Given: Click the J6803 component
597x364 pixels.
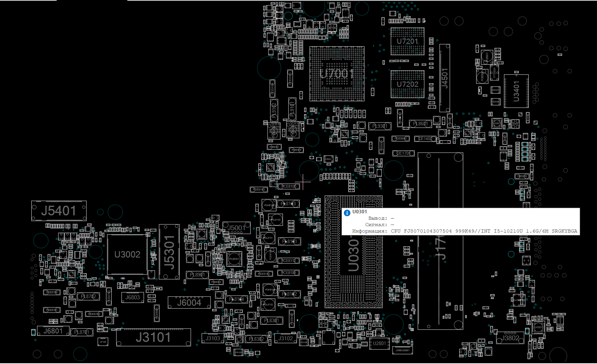Looking at the screenshot, I should point(133,298).
